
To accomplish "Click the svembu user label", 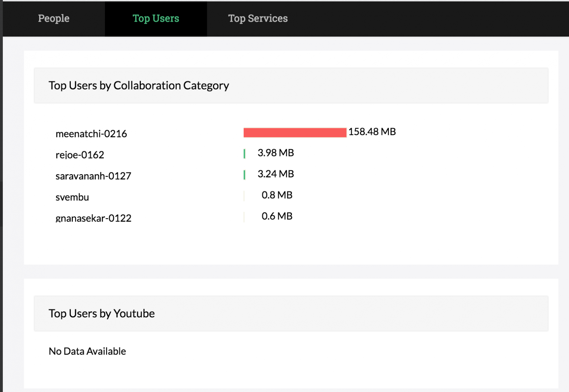I will [72, 197].
